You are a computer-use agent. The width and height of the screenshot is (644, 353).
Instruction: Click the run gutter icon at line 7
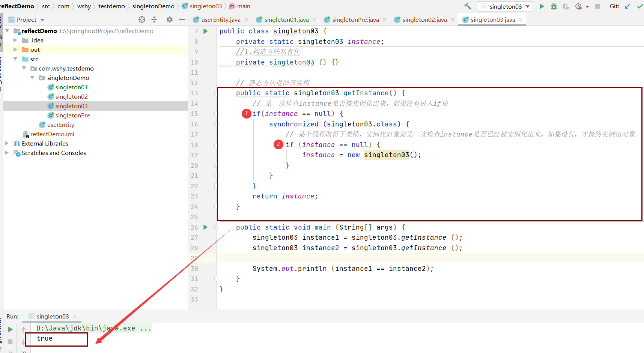pyautogui.click(x=205, y=31)
